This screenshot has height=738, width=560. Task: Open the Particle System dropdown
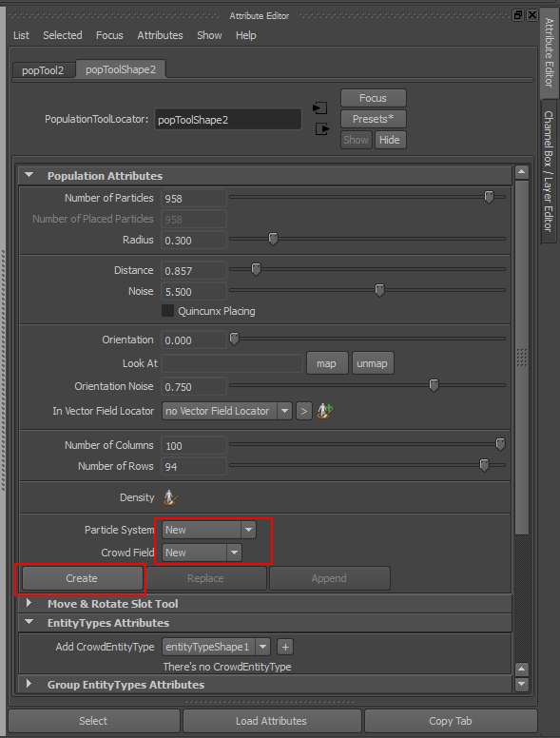[209, 530]
